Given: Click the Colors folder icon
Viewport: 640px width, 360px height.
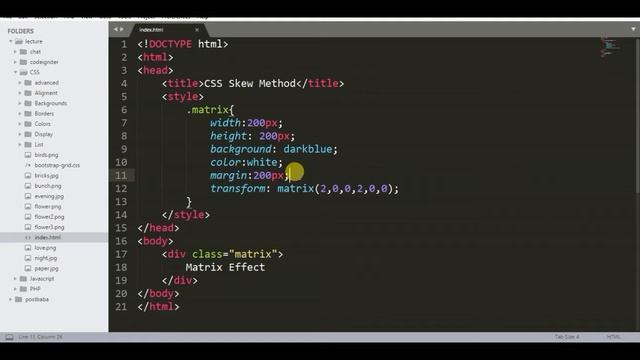Looking at the screenshot, I should click(x=28, y=124).
